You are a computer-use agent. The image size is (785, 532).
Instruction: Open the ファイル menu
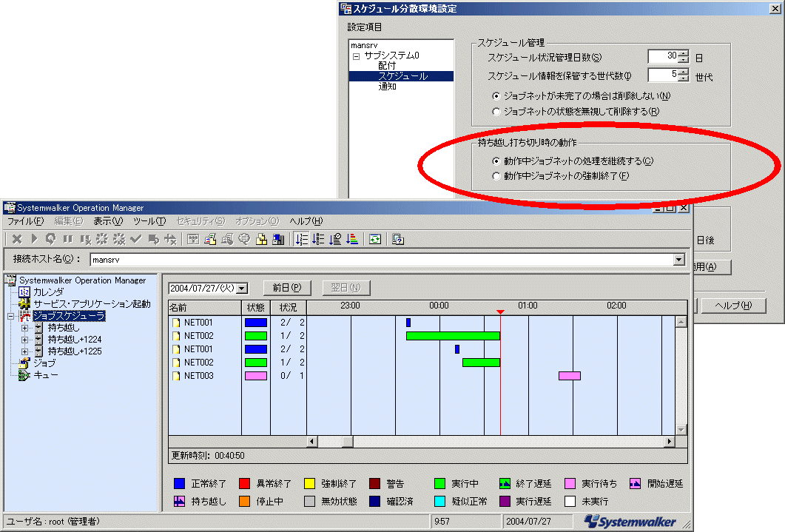pos(26,221)
